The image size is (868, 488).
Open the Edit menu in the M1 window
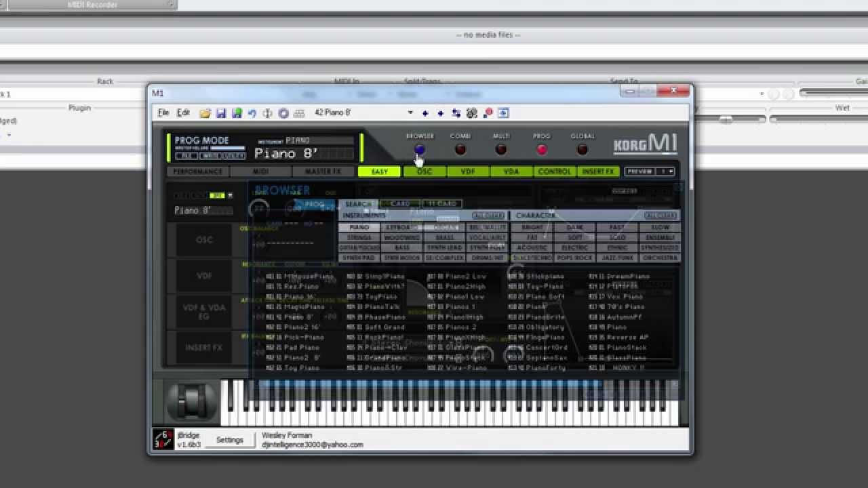click(x=183, y=113)
